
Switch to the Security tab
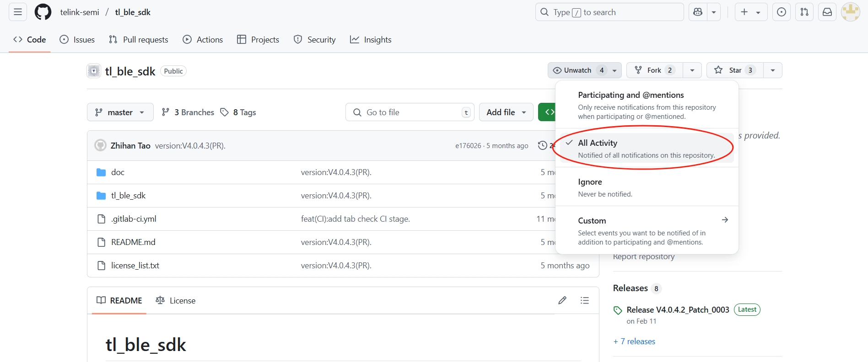pos(315,40)
